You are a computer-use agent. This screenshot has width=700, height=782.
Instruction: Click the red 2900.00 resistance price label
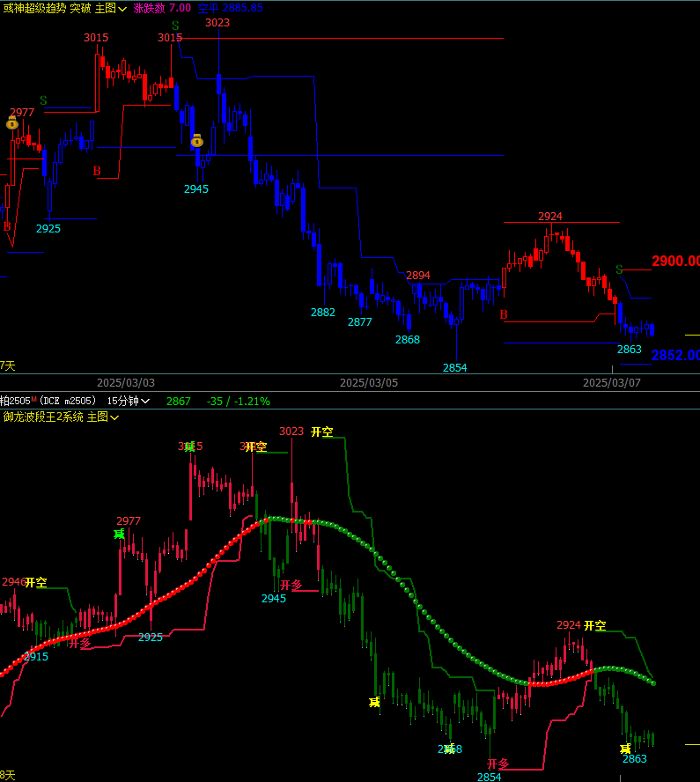pos(675,261)
